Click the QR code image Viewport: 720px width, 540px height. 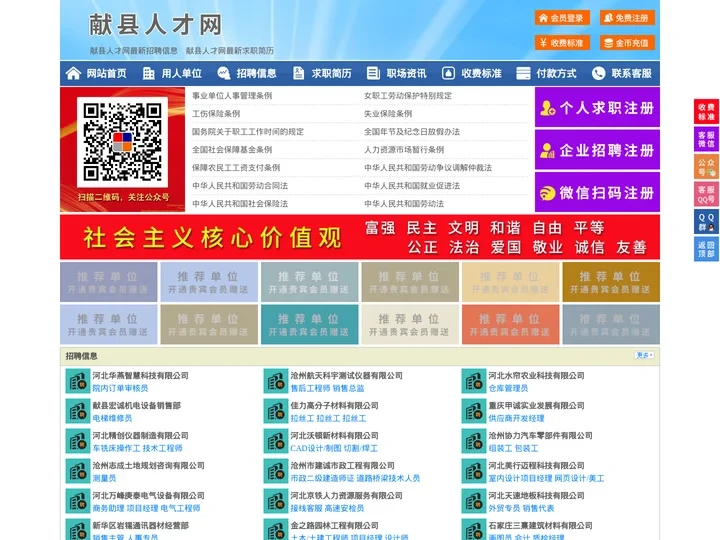point(122,142)
